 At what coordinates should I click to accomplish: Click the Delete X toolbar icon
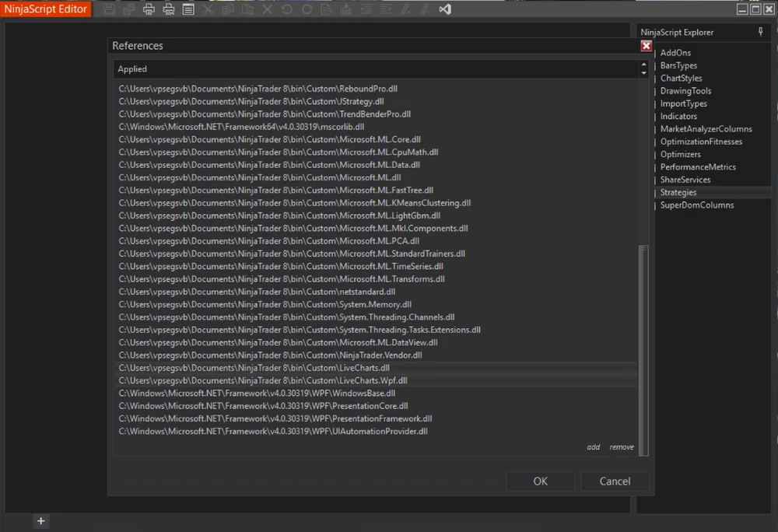point(268,9)
